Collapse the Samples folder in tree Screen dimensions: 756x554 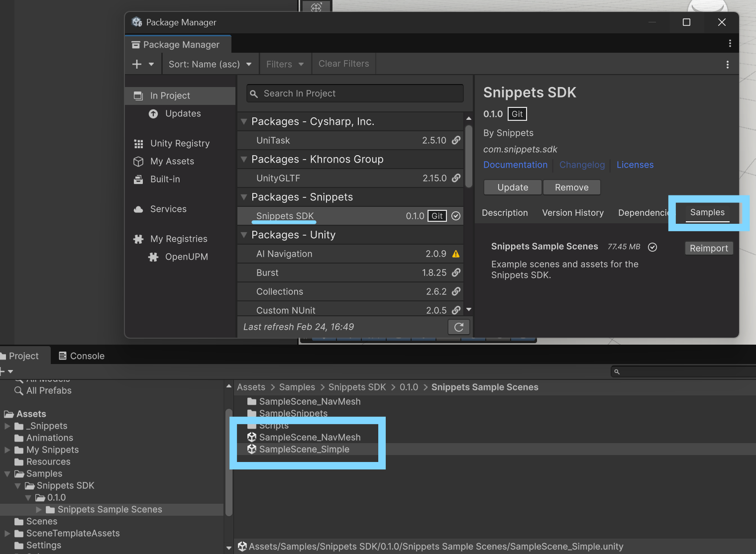tap(7, 474)
